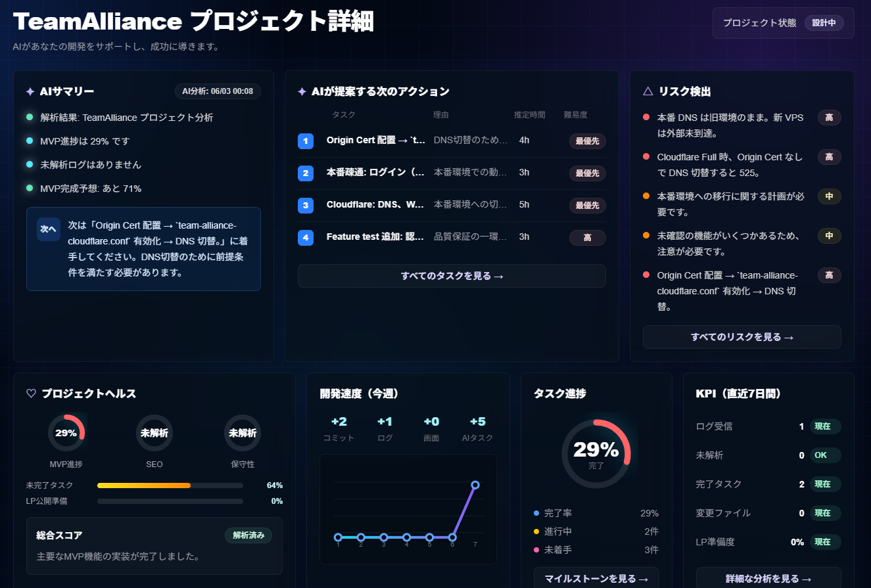Select the Cloudflare: DNS task row
871x588 pixels.
click(x=452, y=206)
